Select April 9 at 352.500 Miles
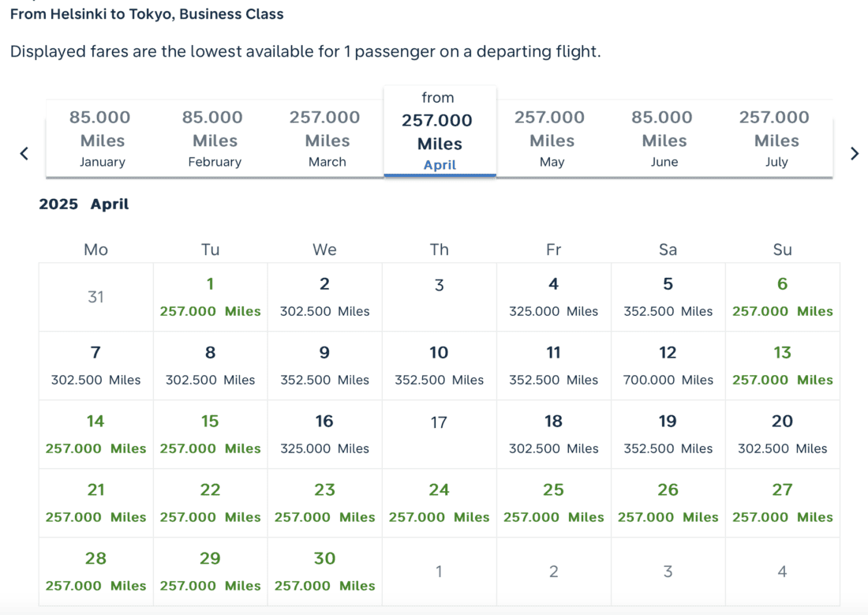This screenshot has width=868, height=615. point(324,366)
